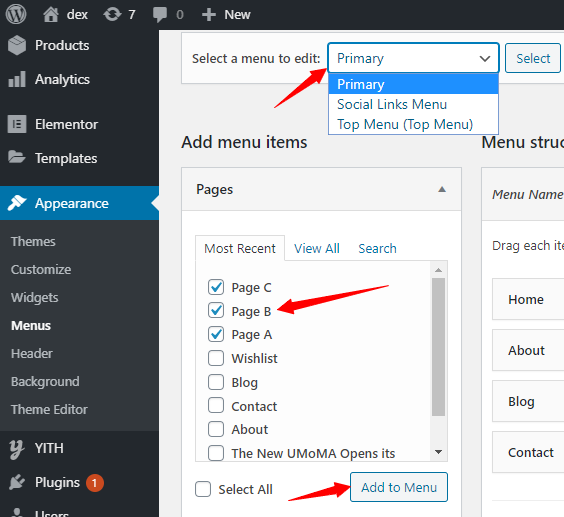The width and height of the screenshot is (564, 517).
Task: Check The New UMoMA Opens checkbox
Action: 216,453
